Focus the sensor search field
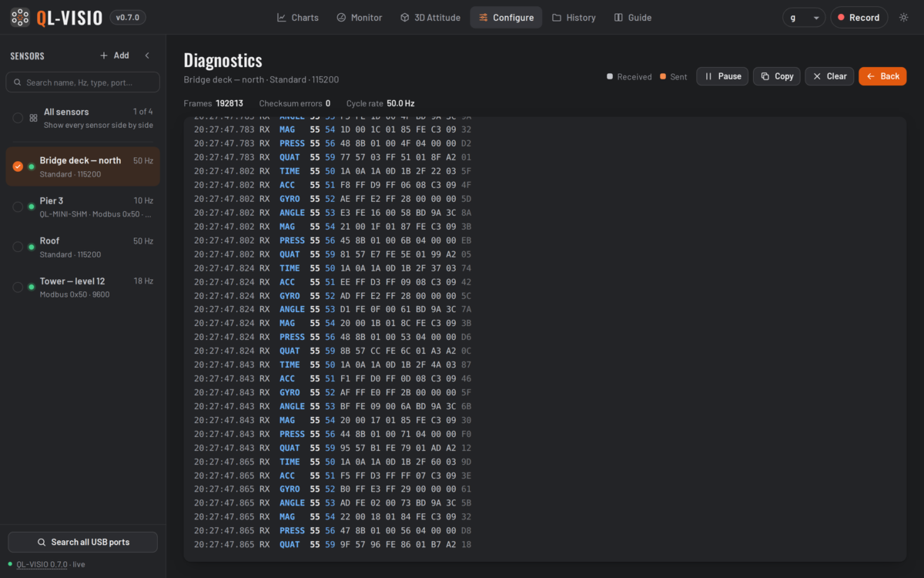Screen dimensions: 924x578 point(83,82)
